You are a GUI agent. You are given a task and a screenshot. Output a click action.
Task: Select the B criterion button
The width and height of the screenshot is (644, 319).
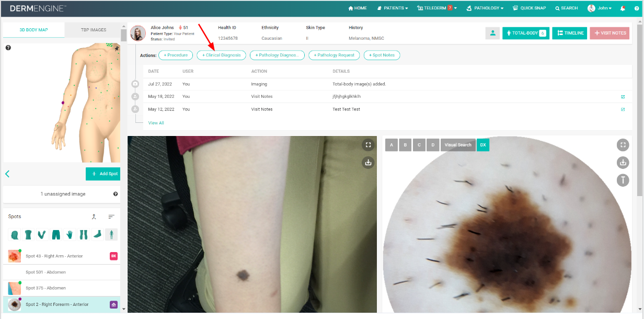tap(405, 145)
